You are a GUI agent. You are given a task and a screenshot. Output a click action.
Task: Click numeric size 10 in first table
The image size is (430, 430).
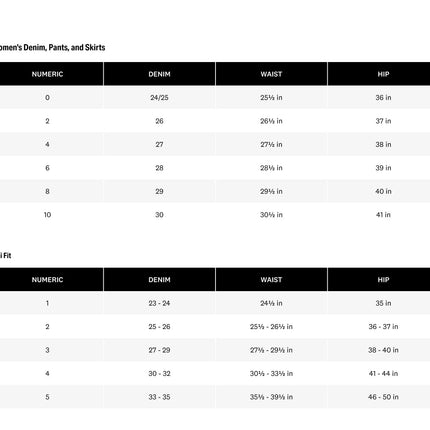point(47,215)
